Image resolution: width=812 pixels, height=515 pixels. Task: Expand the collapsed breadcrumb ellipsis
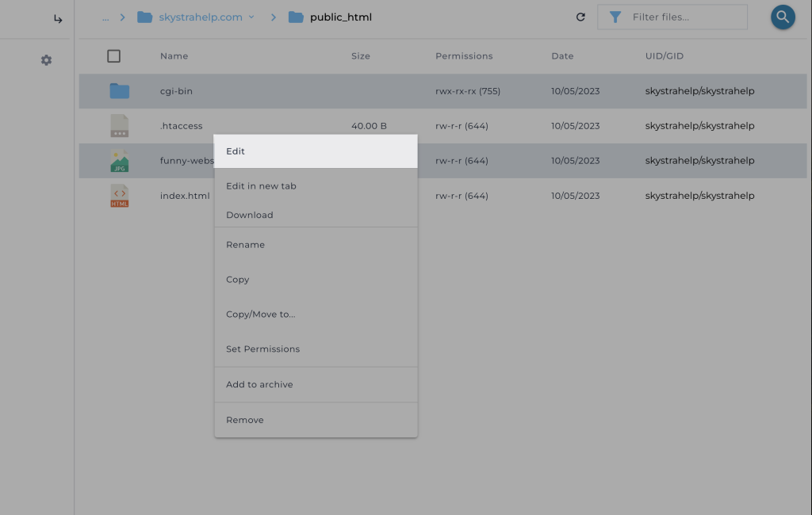105,17
